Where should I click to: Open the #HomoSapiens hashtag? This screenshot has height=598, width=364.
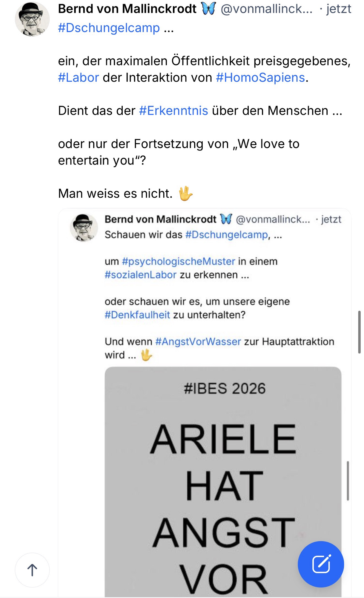coord(260,77)
